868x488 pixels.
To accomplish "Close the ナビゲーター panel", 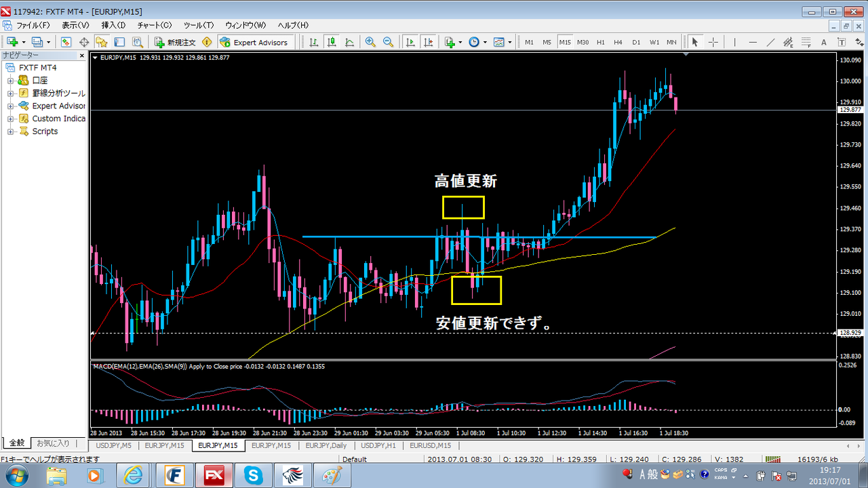I will 82,56.
